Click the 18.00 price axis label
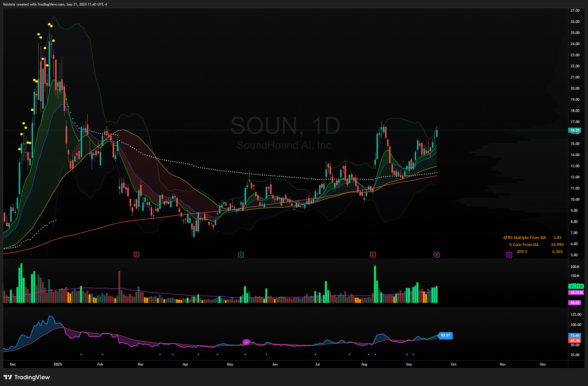This screenshot has width=588, height=386. click(575, 111)
